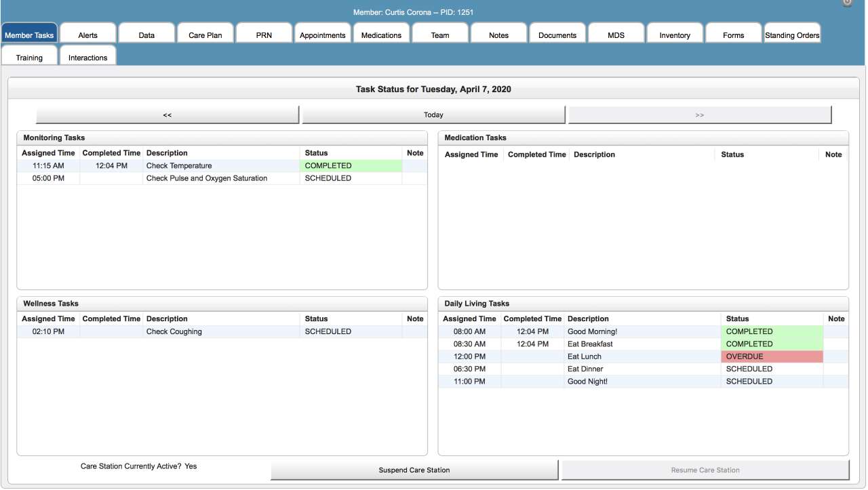
Task: Select the Eat Lunch task
Action: 644,356
